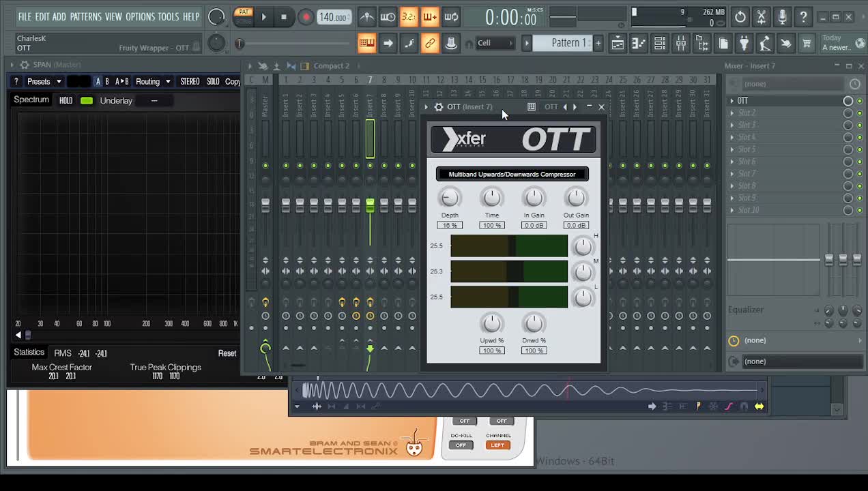
Task: Toggle PAT/SONG mode button
Action: [244, 16]
